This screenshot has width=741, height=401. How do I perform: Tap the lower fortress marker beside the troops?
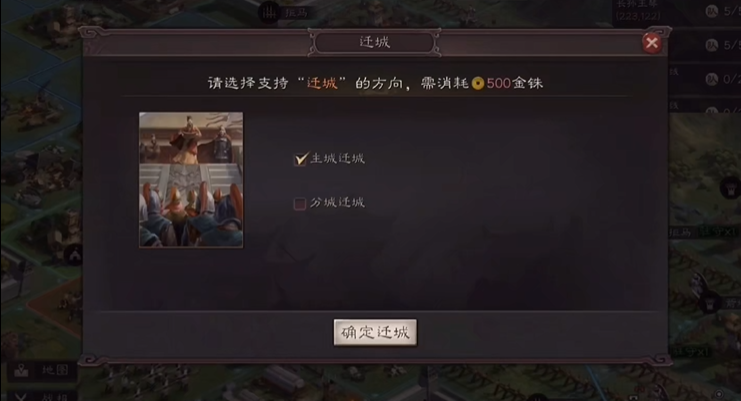709,304
